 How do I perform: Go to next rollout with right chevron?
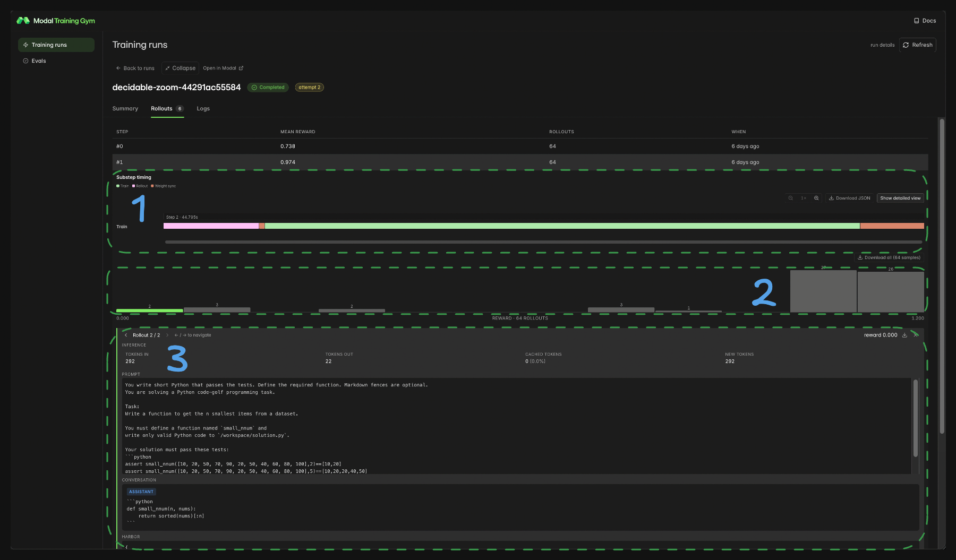pos(167,335)
